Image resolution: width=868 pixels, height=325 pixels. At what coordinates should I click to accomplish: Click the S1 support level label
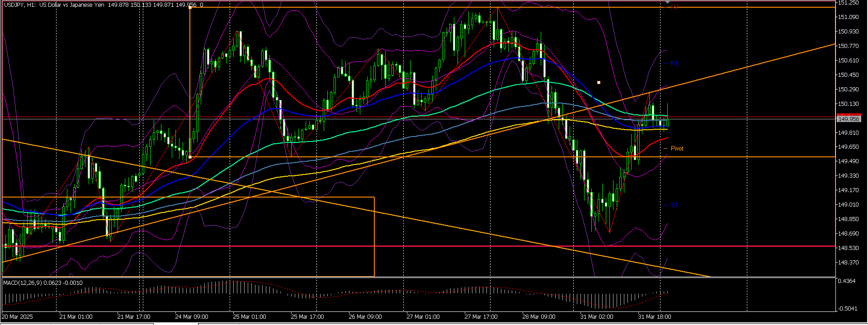(x=674, y=205)
